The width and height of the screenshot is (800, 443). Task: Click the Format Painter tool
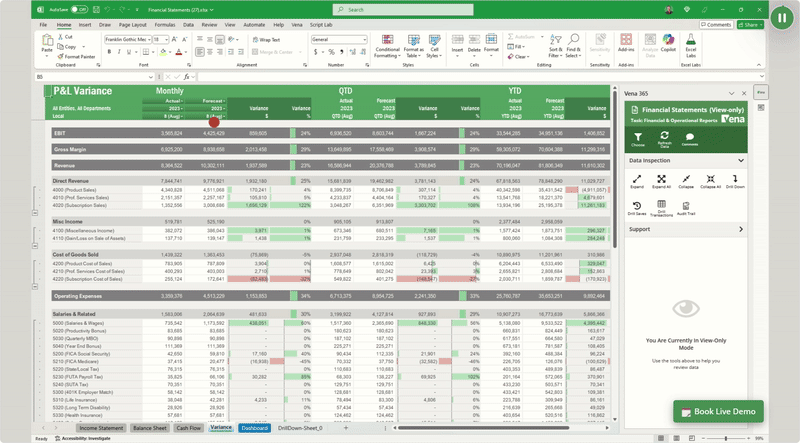tap(77, 57)
